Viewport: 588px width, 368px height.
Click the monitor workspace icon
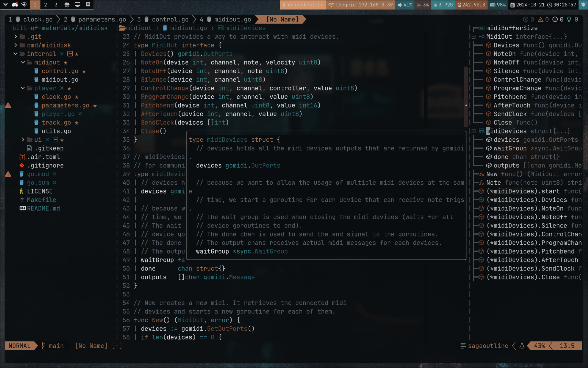[77, 5]
